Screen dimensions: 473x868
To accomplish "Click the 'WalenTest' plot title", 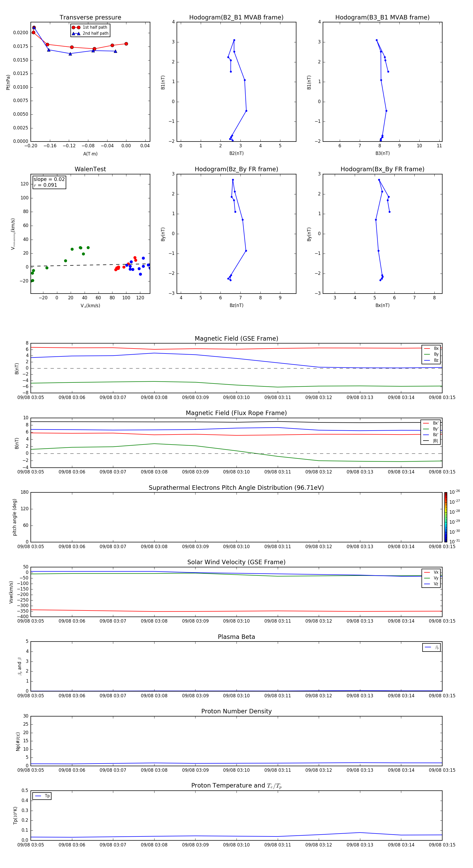I will [90, 169].
